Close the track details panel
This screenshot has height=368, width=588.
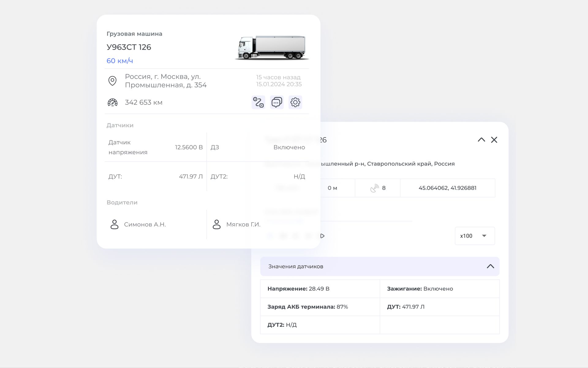click(494, 140)
